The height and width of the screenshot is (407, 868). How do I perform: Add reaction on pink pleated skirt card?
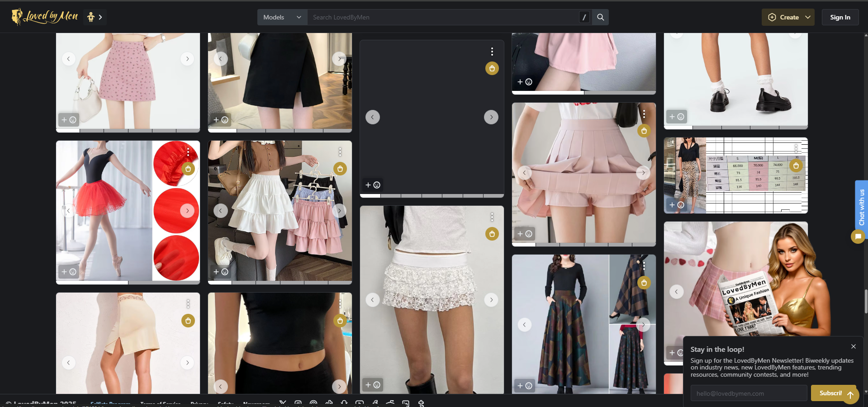click(525, 234)
